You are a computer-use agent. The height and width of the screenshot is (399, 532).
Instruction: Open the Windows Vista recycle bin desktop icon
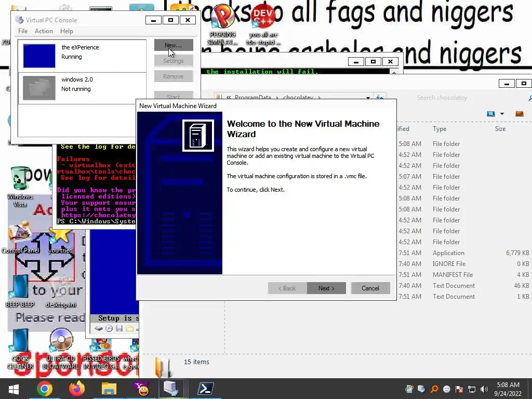tap(20, 187)
